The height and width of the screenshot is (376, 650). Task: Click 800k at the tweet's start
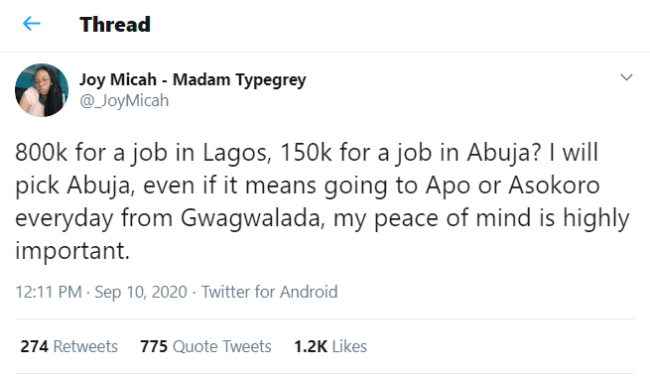point(41,152)
